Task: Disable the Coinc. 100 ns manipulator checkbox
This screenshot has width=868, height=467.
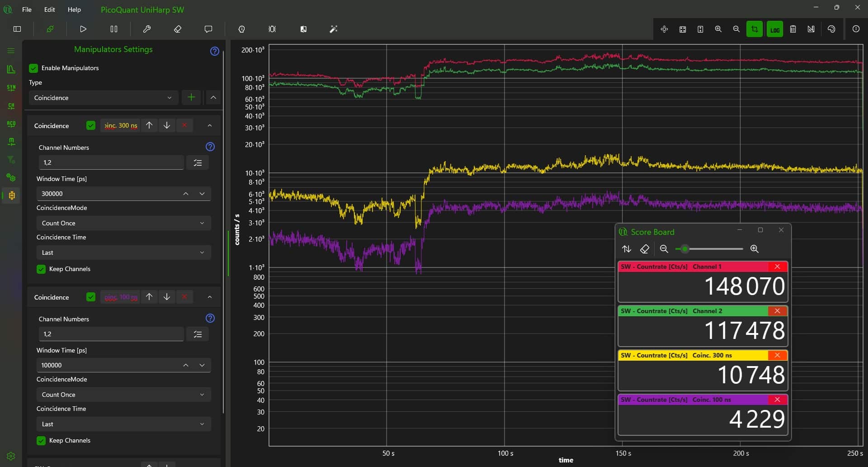Action: tap(90, 297)
